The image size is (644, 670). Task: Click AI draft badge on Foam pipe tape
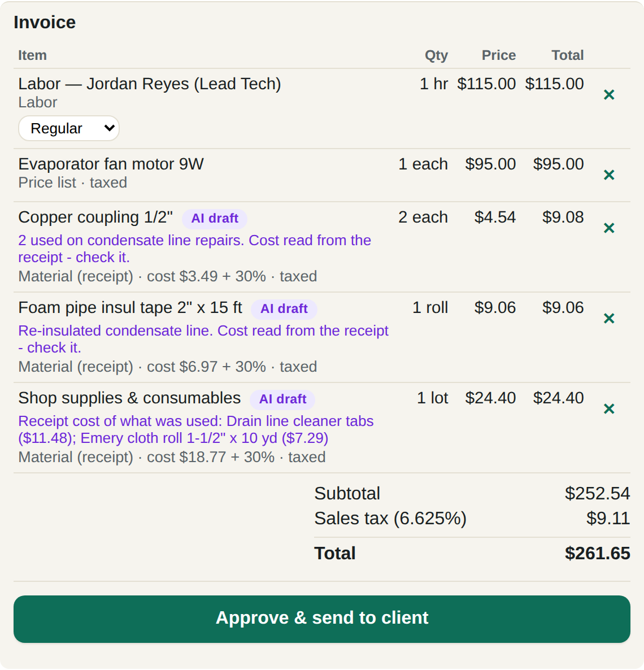(x=284, y=308)
